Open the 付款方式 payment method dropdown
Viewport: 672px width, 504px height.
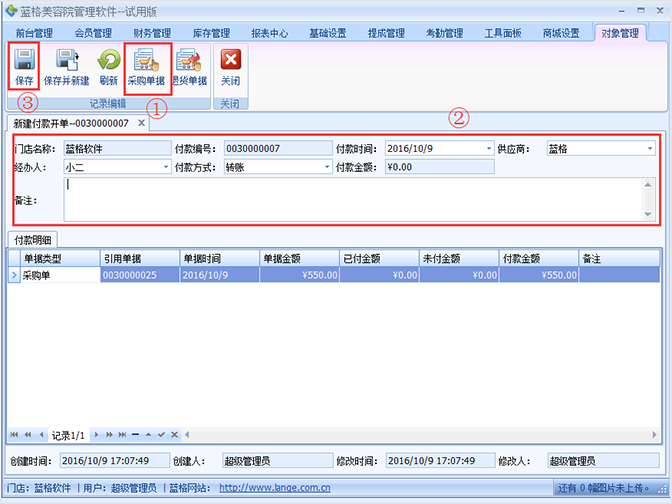[x=327, y=167]
